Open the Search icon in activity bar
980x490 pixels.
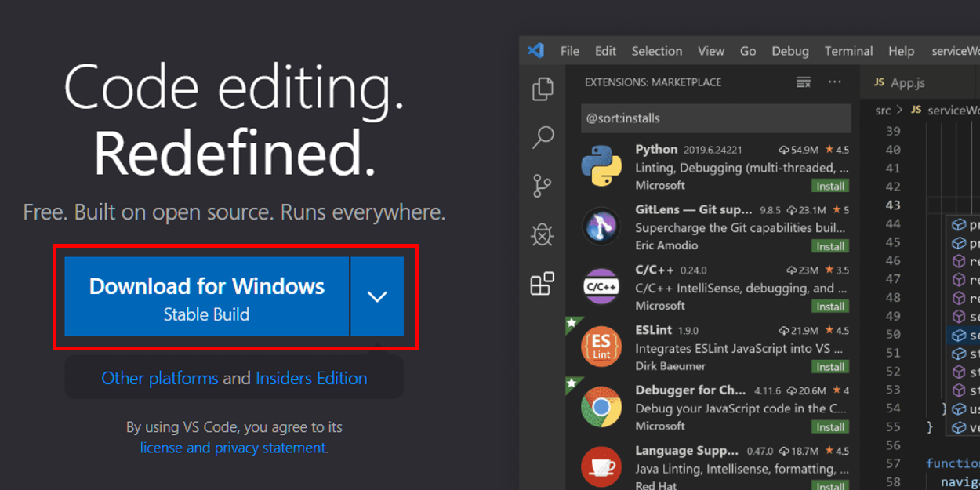[543, 137]
